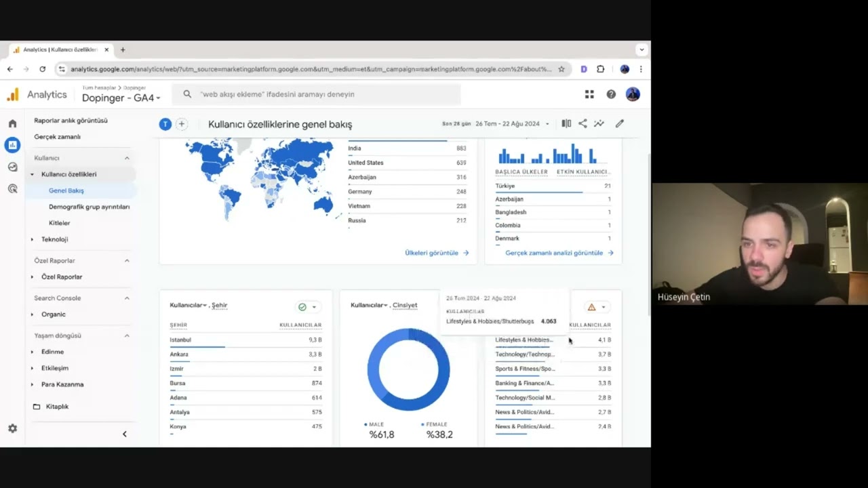Click browser back arrow
Viewport: 868px width, 488px height.
pos(10,69)
